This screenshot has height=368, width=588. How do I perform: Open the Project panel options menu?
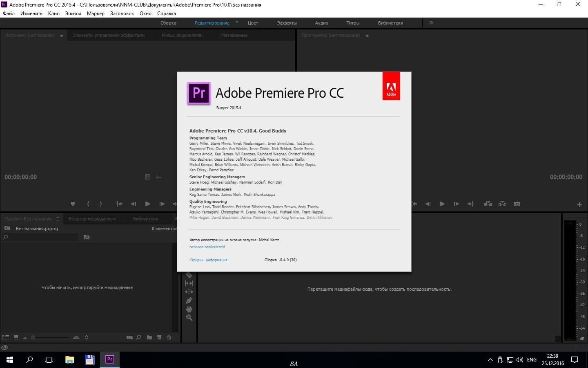[x=58, y=219]
